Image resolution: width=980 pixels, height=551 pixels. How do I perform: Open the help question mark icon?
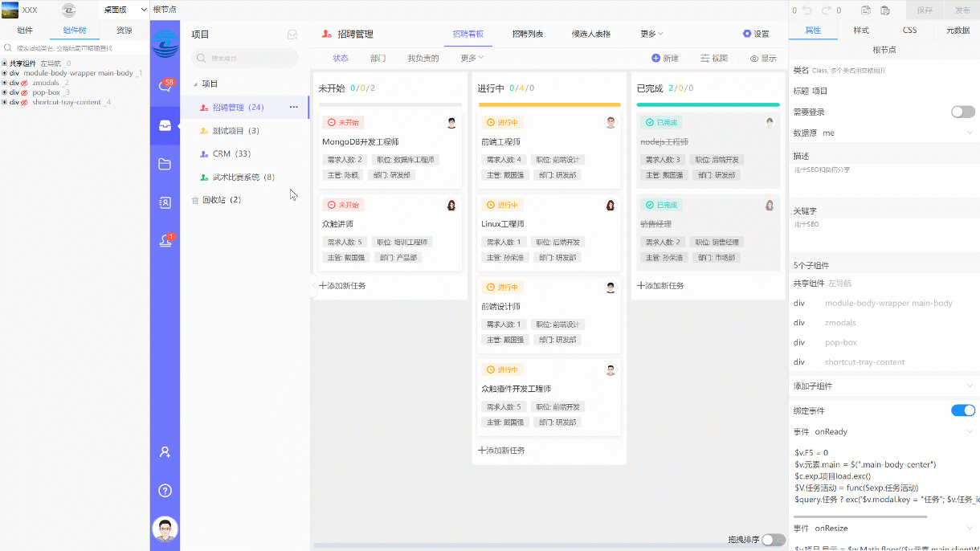click(x=165, y=491)
